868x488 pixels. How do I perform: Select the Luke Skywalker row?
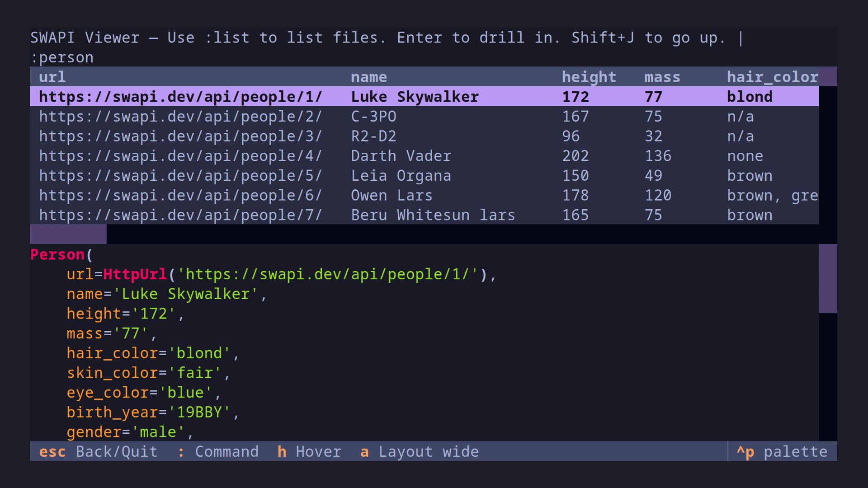click(424, 97)
